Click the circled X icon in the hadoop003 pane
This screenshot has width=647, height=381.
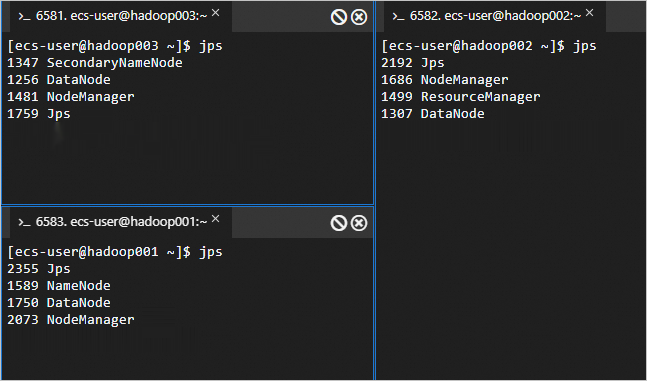click(x=359, y=17)
